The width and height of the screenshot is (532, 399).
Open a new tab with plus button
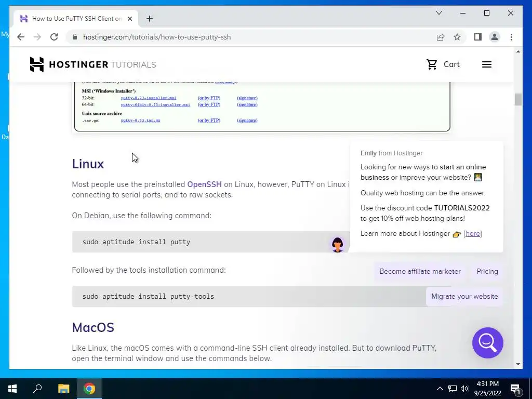(149, 19)
